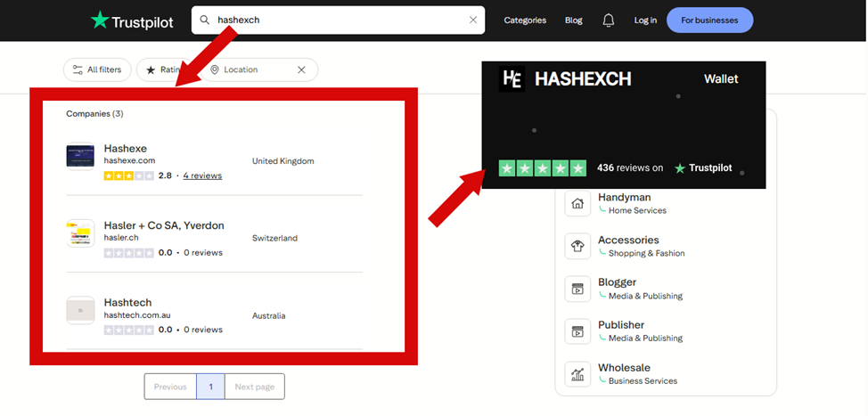Image resolution: width=868 pixels, height=416 pixels.
Task: Go to the Next page
Action: pos(255,387)
